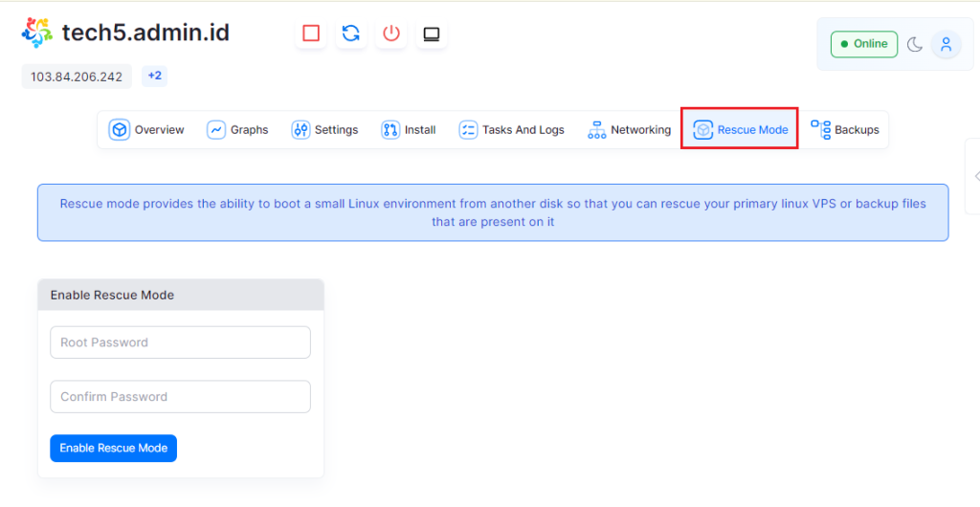This screenshot has height=507, width=980.
Task: Switch to the Networking tab
Action: tap(629, 130)
